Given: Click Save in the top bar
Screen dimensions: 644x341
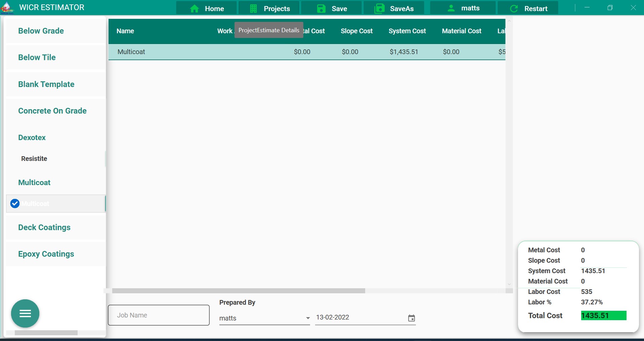Looking at the screenshot, I should click(332, 8).
